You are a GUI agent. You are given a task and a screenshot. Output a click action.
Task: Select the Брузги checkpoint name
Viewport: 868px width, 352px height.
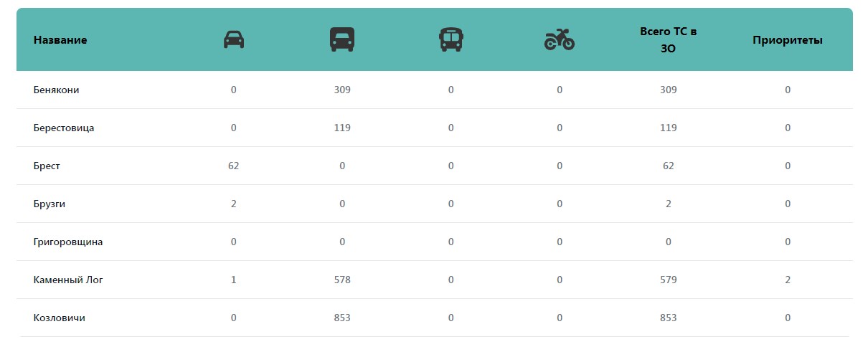click(49, 204)
